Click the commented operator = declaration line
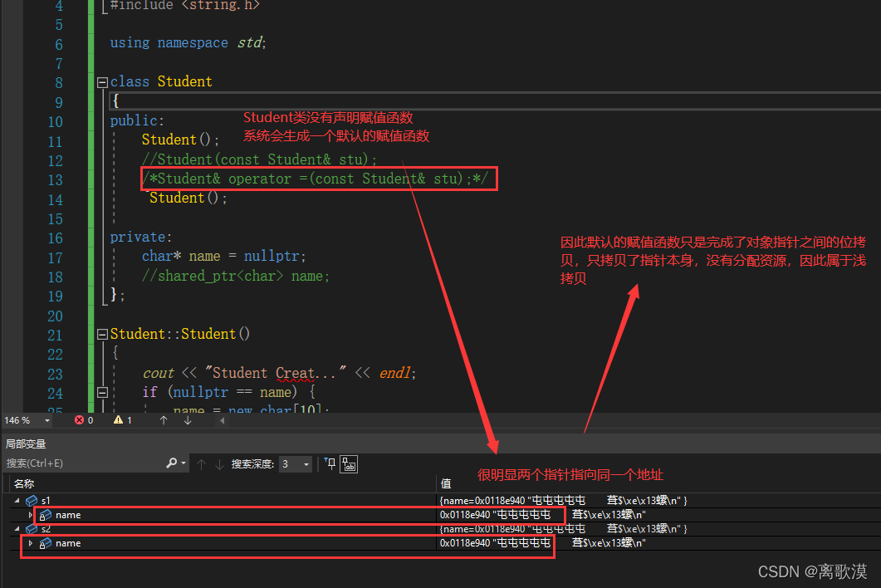 click(x=315, y=179)
